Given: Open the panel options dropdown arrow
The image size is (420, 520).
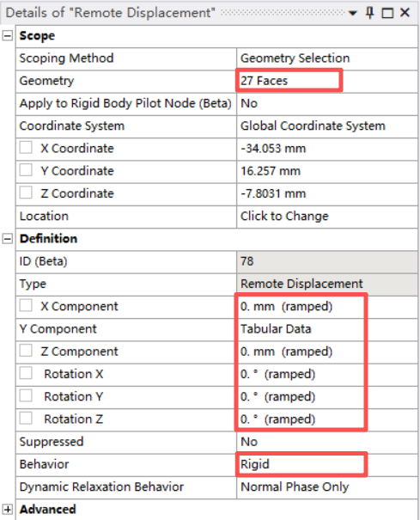Looking at the screenshot, I should [x=353, y=13].
